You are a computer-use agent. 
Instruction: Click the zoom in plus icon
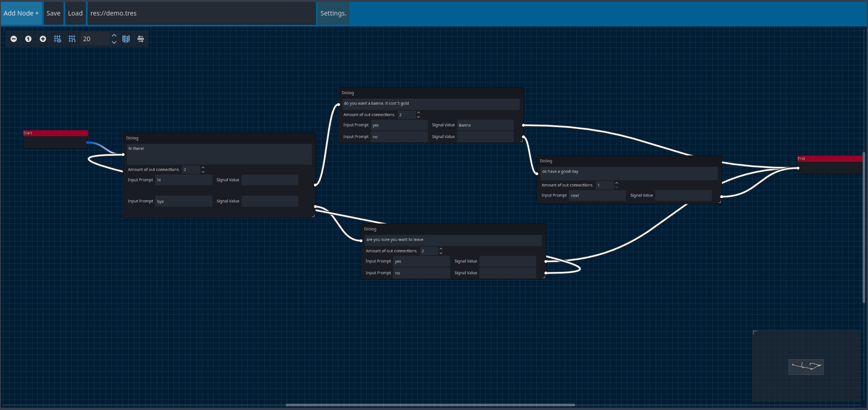(x=43, y=39)
